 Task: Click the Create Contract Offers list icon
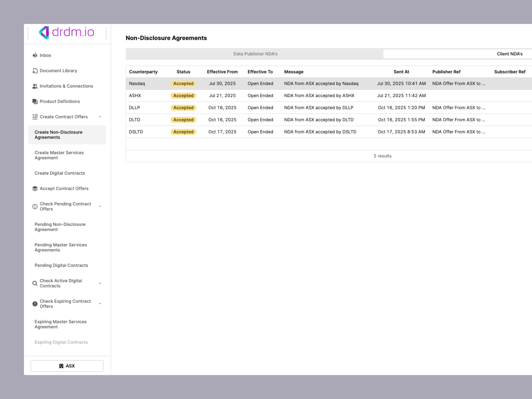[35, 117]
